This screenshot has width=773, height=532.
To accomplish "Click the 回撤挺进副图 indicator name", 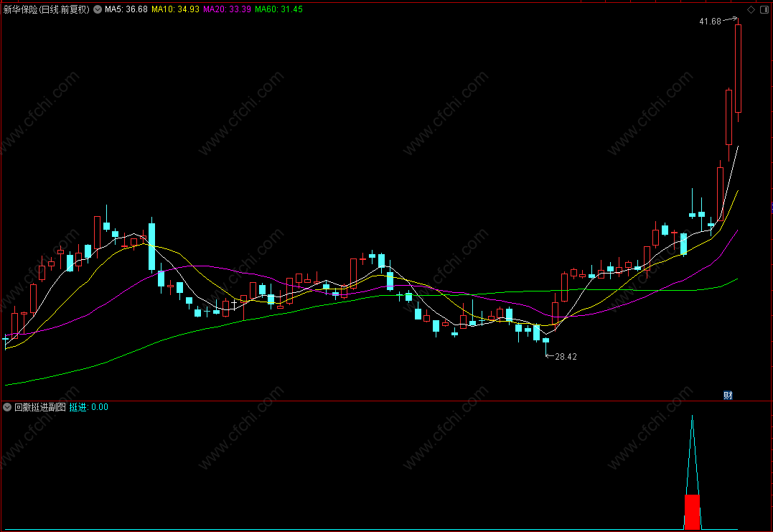I will pos(40,407).
